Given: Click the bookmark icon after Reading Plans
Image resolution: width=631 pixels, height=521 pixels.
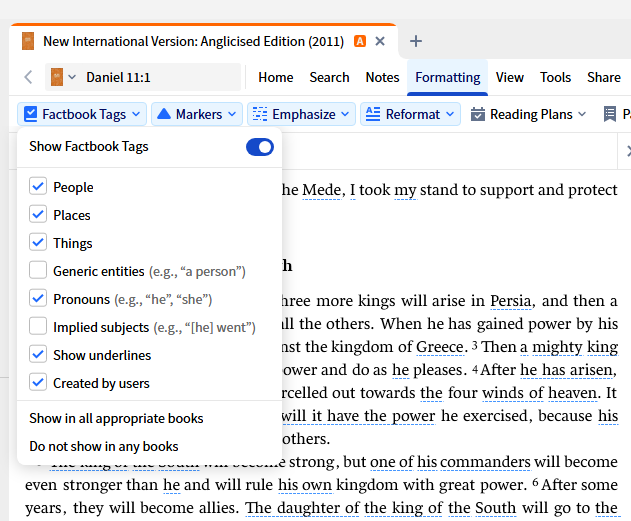Looking at the screenshot, I should tap(610, 114).
